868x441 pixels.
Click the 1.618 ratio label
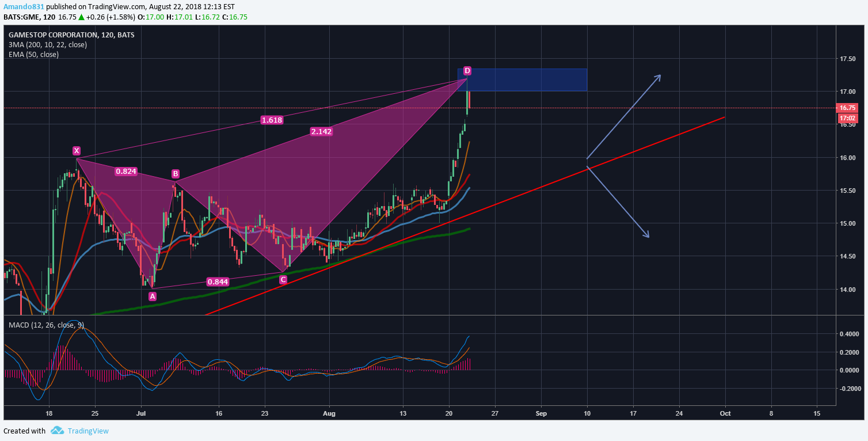272,120
